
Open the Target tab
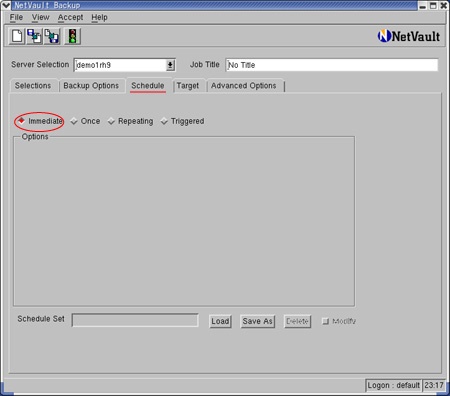click(188, 86)
